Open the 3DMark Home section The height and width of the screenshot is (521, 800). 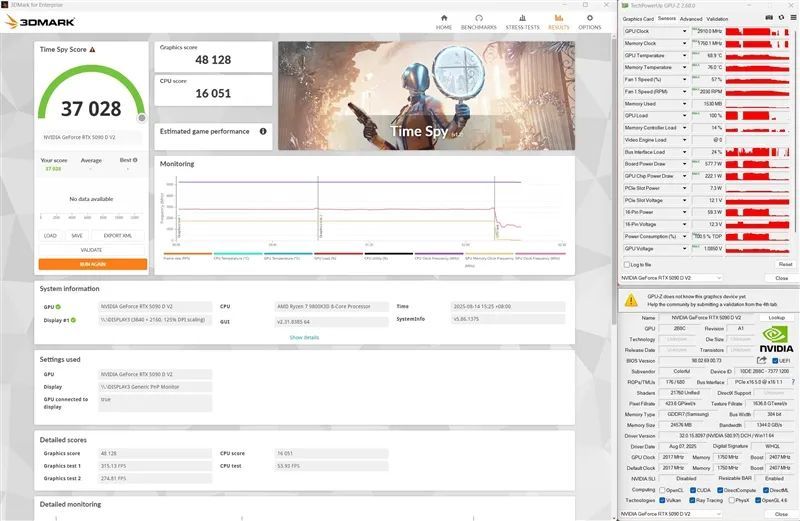(x=443, y=22)
